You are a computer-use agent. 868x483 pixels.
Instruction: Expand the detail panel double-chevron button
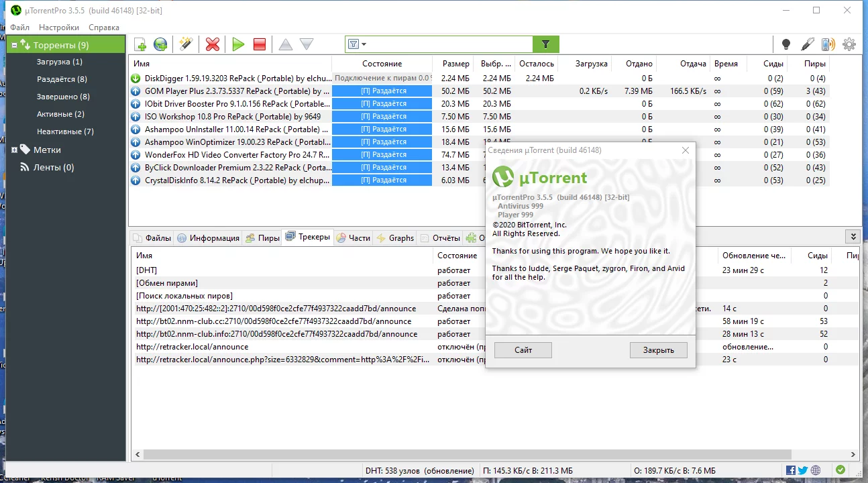coord(853,236)
